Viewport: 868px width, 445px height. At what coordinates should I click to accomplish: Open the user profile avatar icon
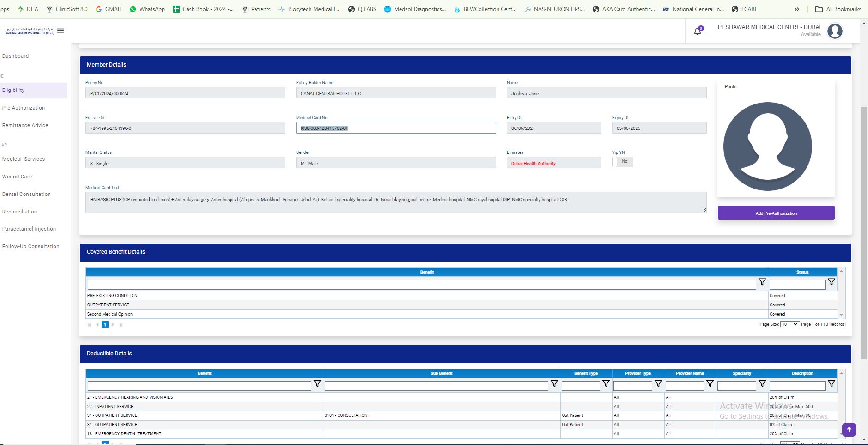coord(835,31)
